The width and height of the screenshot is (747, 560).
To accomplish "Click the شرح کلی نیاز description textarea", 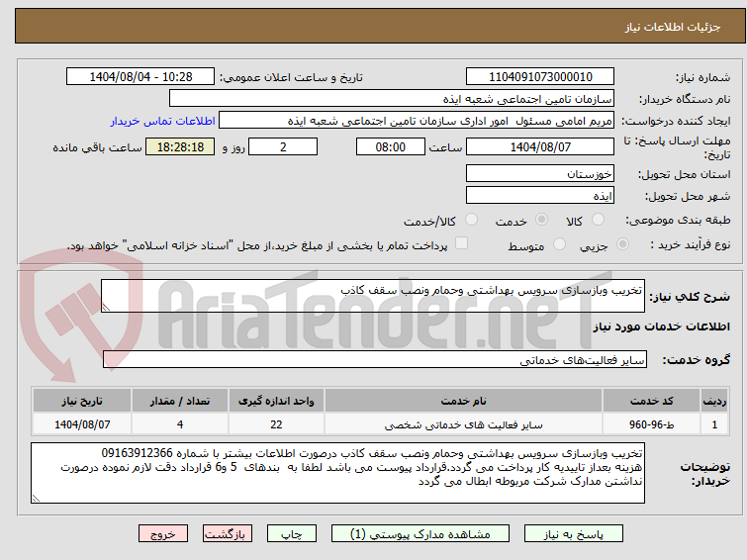I will [x=373, y=296].
